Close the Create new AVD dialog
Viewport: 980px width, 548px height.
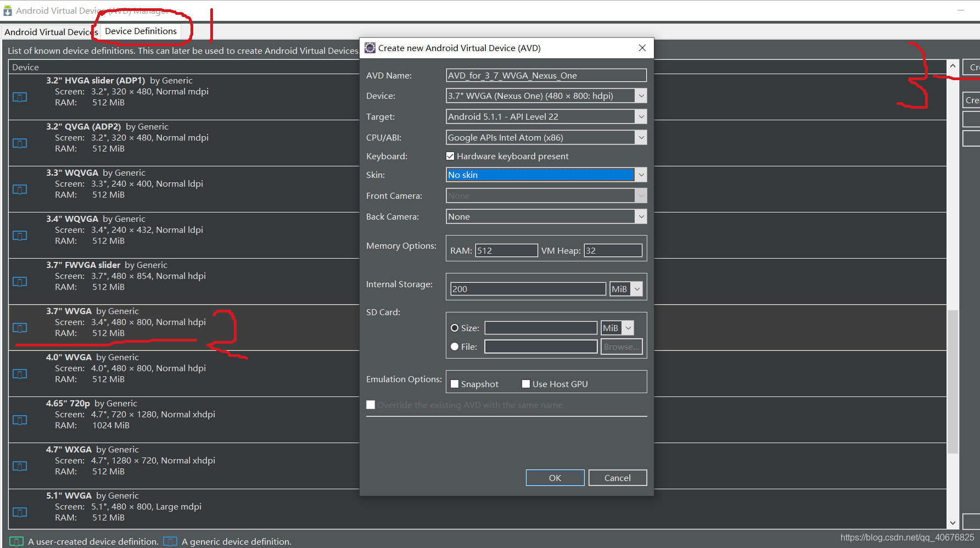click(642, 48)
